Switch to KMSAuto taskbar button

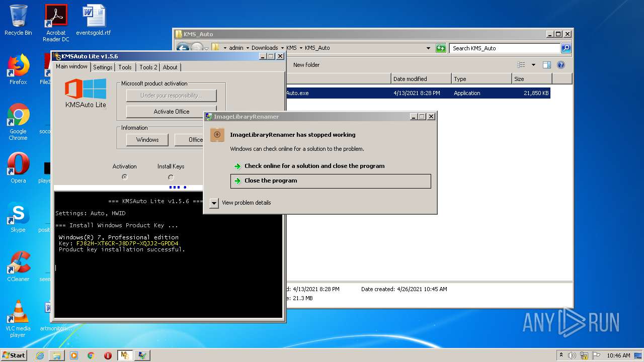pyautogui.click(x=125, y=355)
